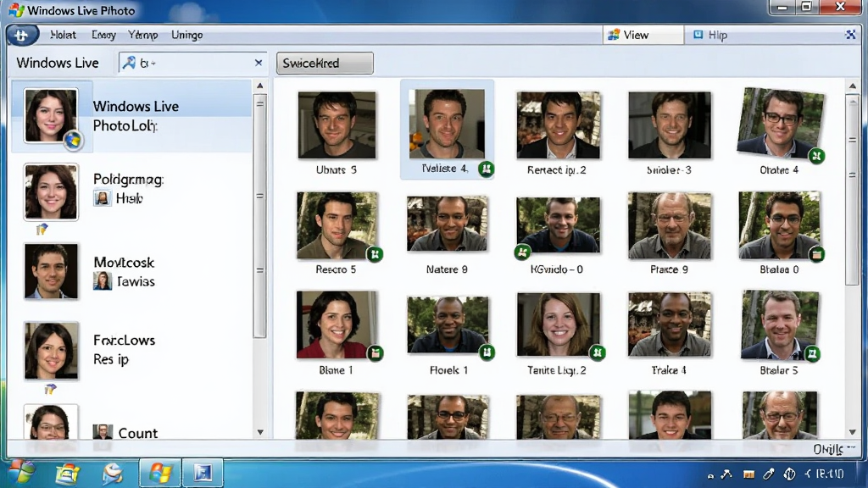Select the Windows Live Photo Loly contact
Image resolution: width=868 pixels, height=488 pixels.
click(131, 116)
